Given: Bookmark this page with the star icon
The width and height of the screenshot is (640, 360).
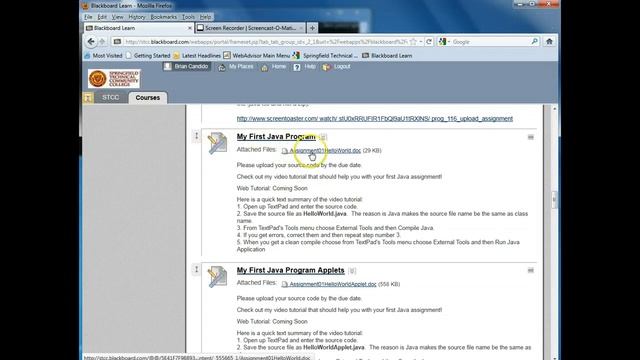Looking at the screenshot, I should (413, 42).
